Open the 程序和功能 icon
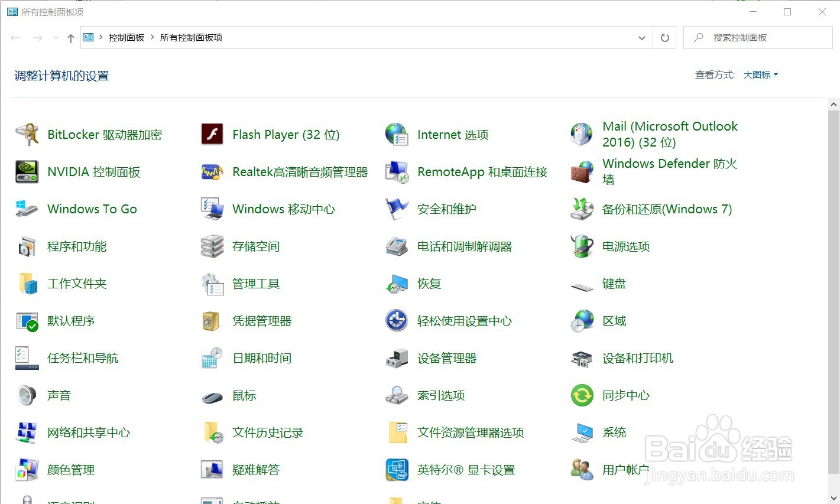The image size is (840, 504). (27, 246)
